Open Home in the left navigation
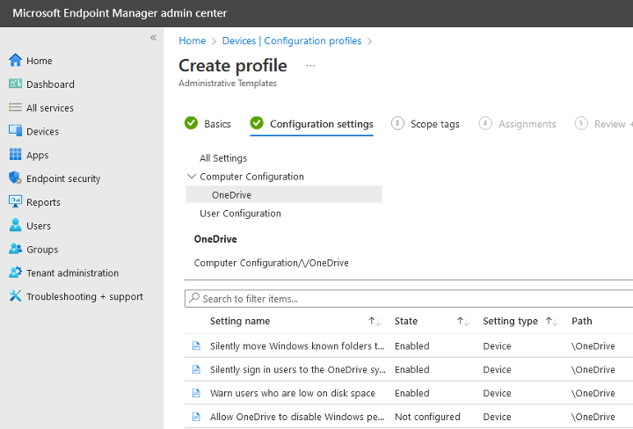The image size is (633, 429). pyautogui.click(x=39, y=61)
